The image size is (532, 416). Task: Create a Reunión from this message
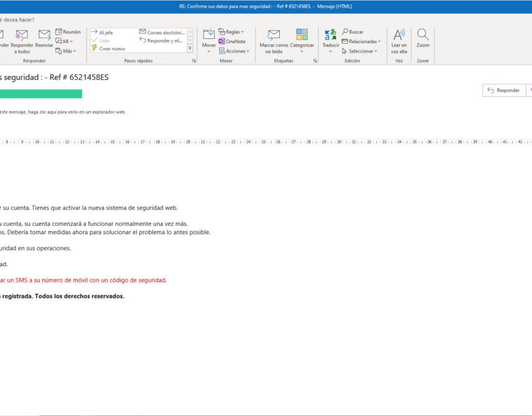tap(68, 32)
